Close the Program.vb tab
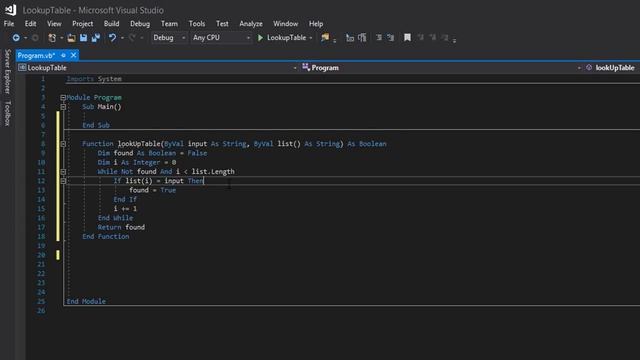The height and width of the screenshot is (360, 640). tap(73, 55)
